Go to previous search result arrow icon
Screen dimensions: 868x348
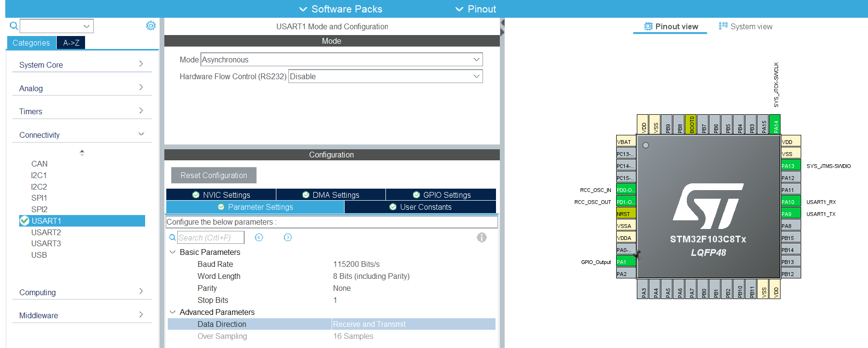(259, 238)
